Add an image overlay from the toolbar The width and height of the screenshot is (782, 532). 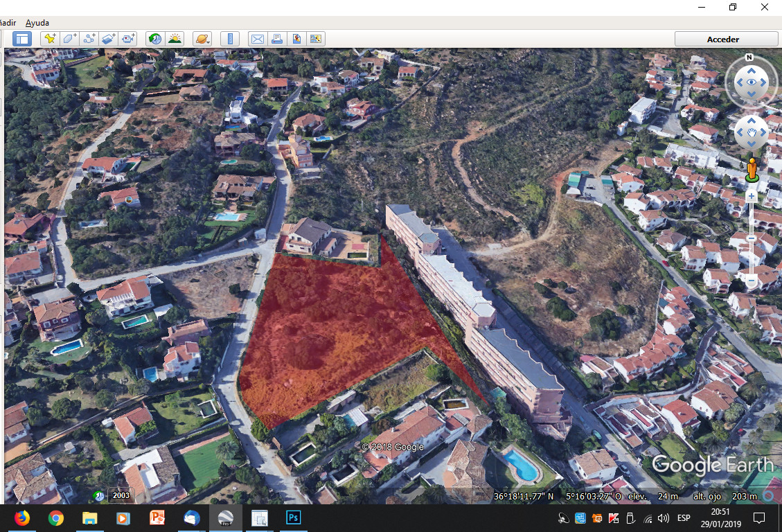[x=108, y=39]
